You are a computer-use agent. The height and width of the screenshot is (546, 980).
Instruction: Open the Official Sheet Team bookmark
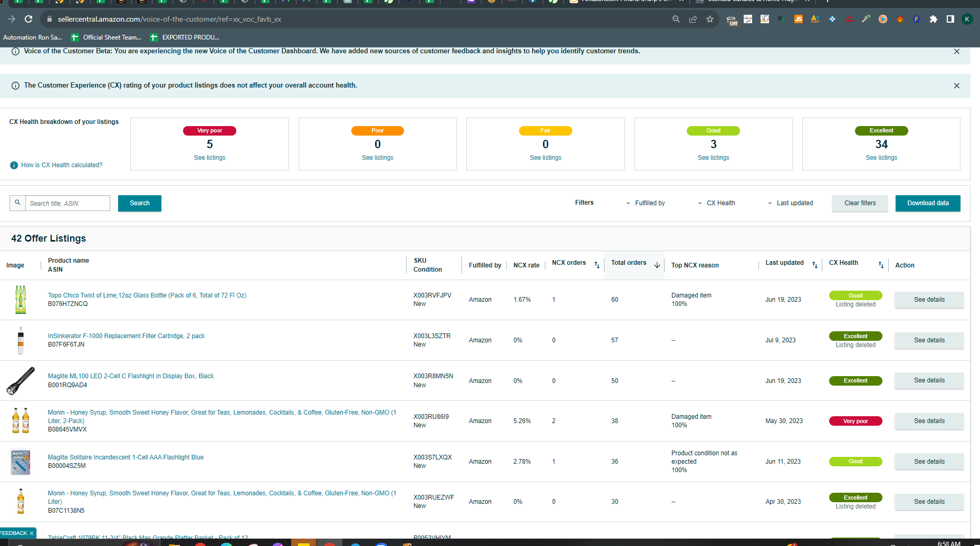coord(106,37)
